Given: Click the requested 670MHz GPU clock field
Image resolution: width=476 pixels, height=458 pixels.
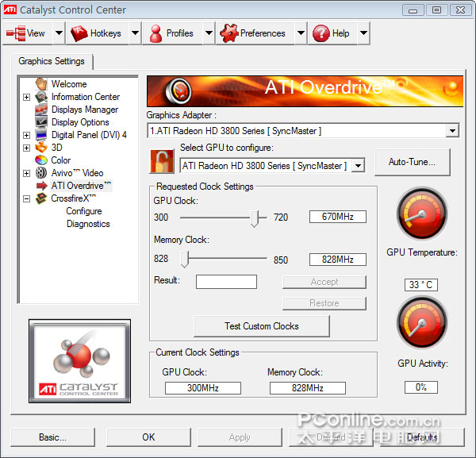Looking at the screenshot, I should tap(338, 217).
